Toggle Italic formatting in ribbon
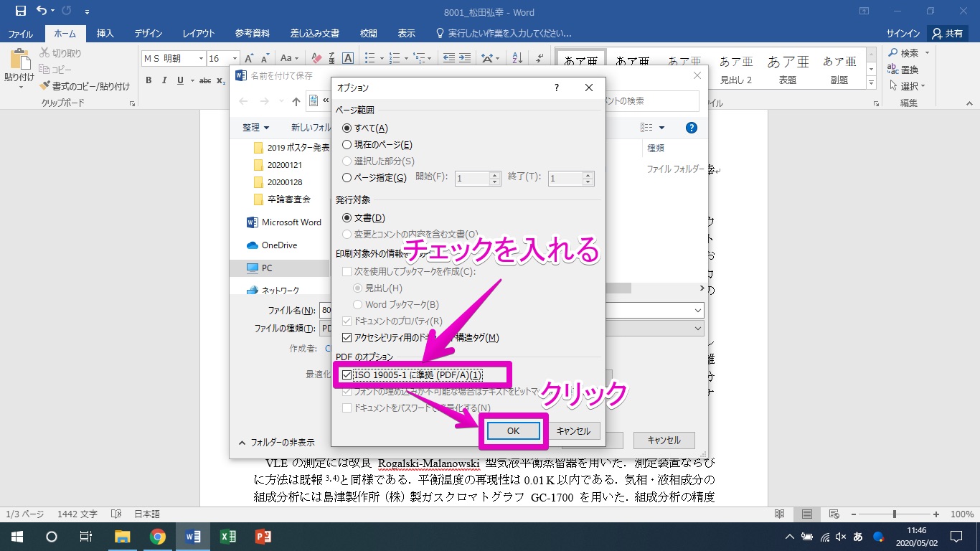The width and height of the screenshot is (980, 551). point(164,80)
